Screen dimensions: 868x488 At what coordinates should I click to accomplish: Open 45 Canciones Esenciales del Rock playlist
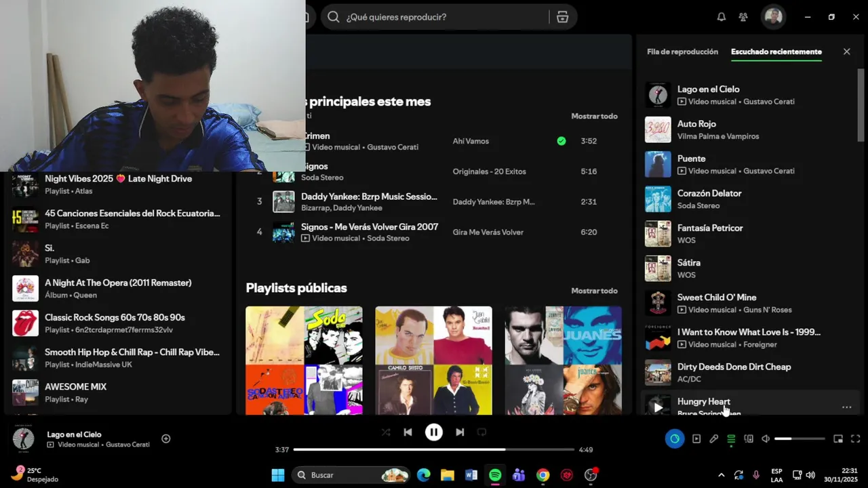(x=118, y=219)
